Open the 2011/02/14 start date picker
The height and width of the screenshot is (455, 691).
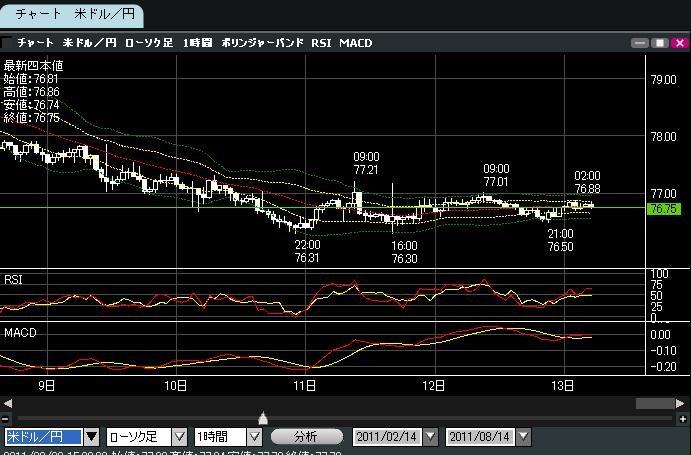tap(430, 437)
